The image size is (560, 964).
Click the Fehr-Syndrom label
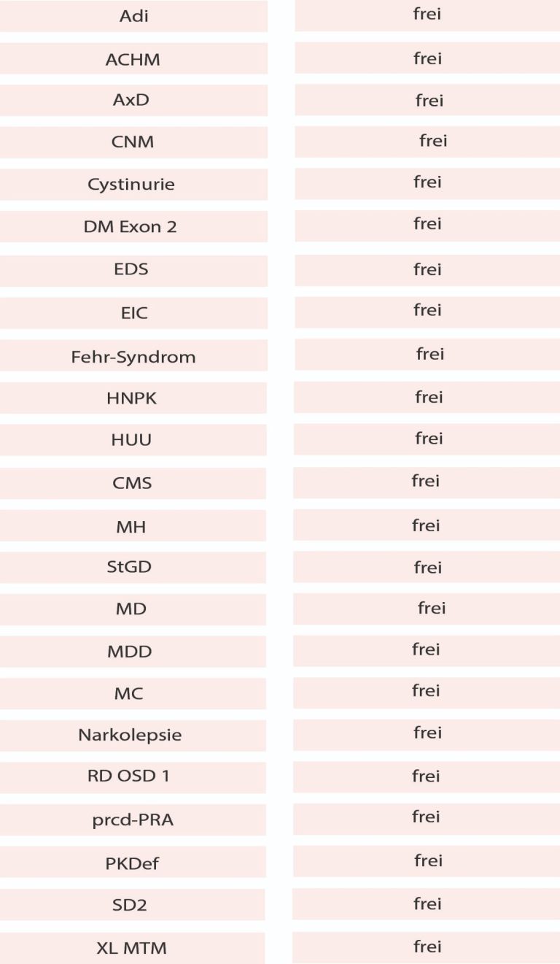coord(133,357)
